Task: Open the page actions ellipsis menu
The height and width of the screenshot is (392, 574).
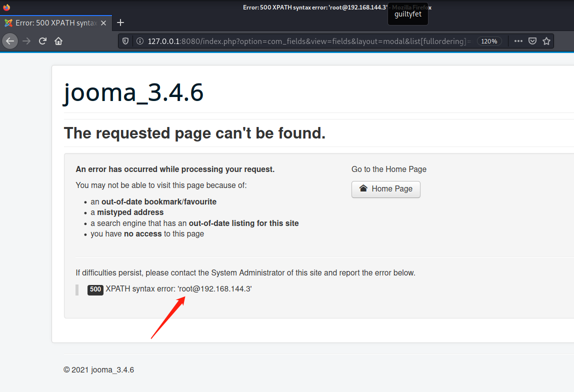Action: pyautogui.click(x=518, y=41)
